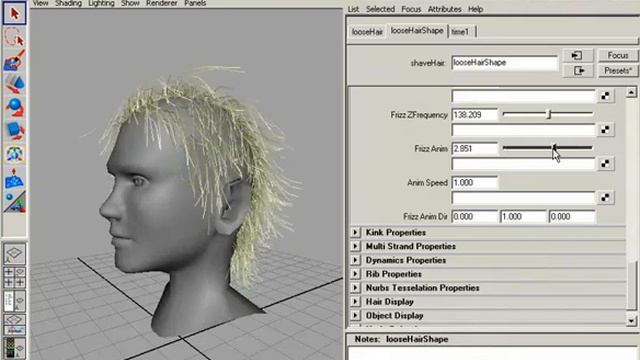Switch to the looseHair tab
The image size is (640, 360).
pos(367,32)
